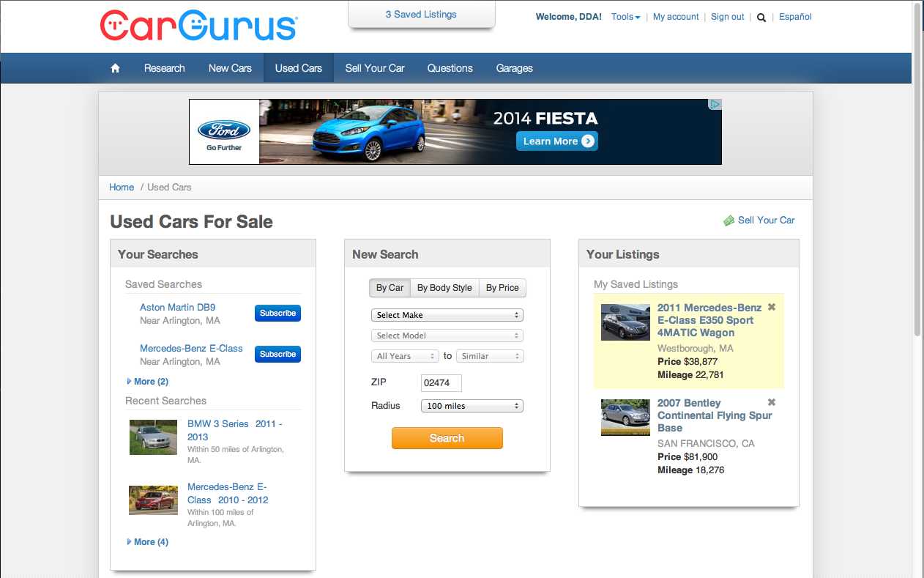Click the AdChoices icon on the Ford ad

pyautogui.click(x=715, y=105)
